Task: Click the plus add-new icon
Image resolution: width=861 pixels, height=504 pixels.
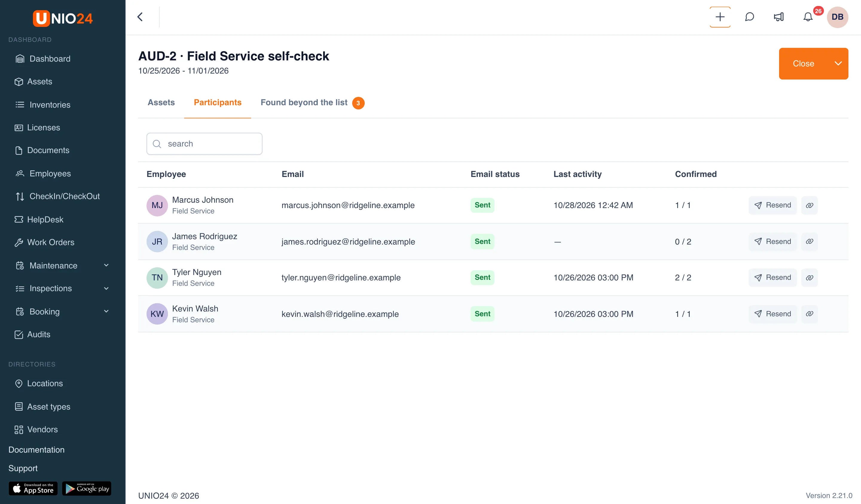Action: (x=720, y=17)
